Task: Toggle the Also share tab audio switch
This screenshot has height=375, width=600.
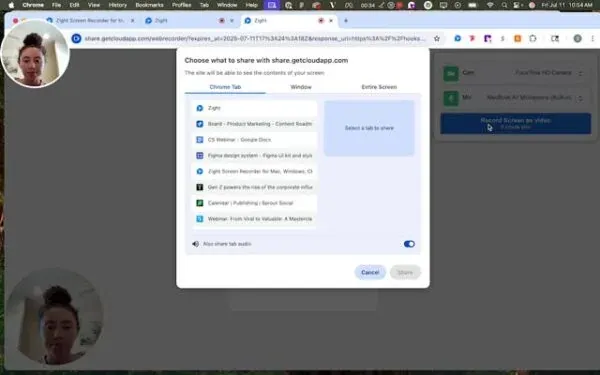Action: tap(409, 244)
